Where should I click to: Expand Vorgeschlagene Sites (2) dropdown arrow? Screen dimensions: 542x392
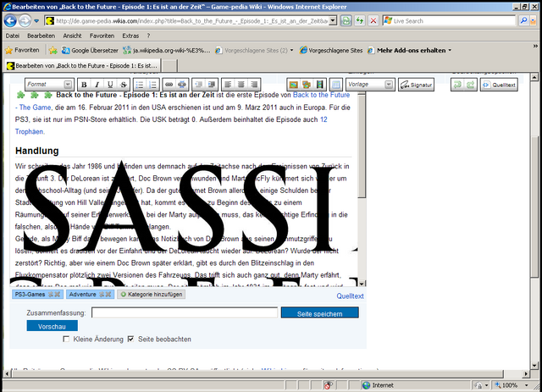point(291,51)
